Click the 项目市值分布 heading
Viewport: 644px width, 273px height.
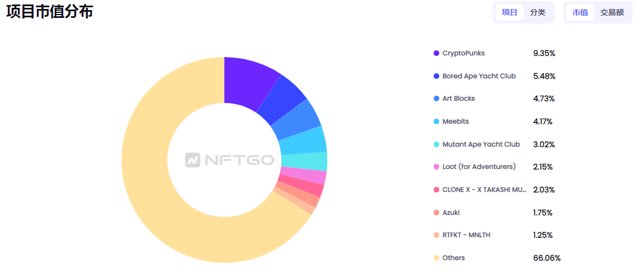50,12
